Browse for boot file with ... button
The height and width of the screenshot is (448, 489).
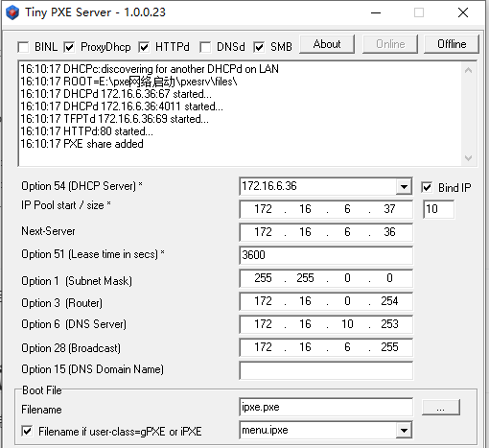(441, 408)
